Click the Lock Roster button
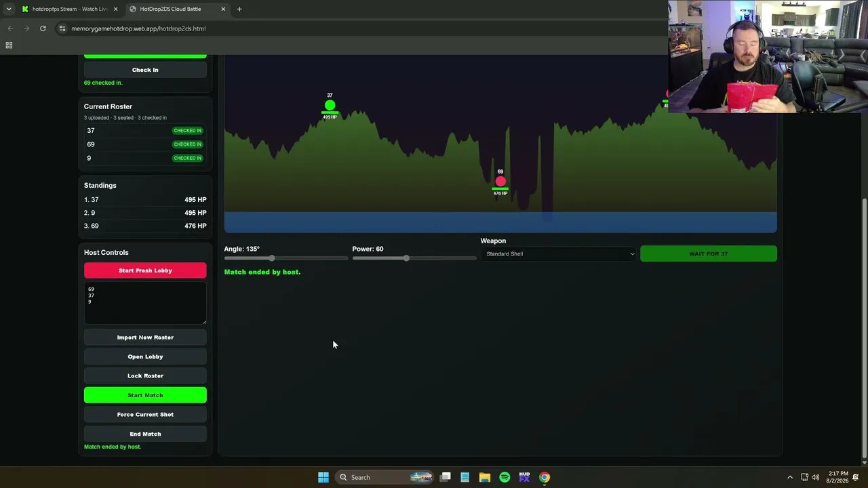Image resolution: width=868 pixels, height=488 pixels. [x=145, y=375]
